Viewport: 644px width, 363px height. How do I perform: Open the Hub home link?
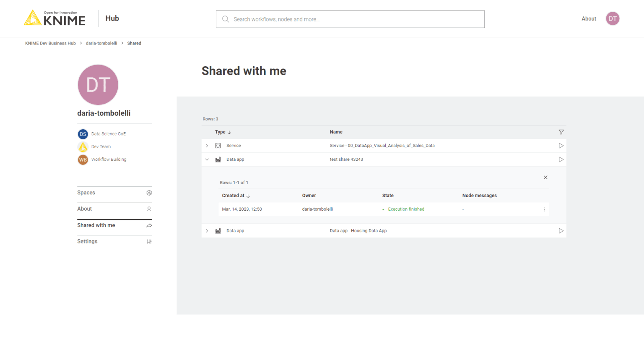pos(112,18)
